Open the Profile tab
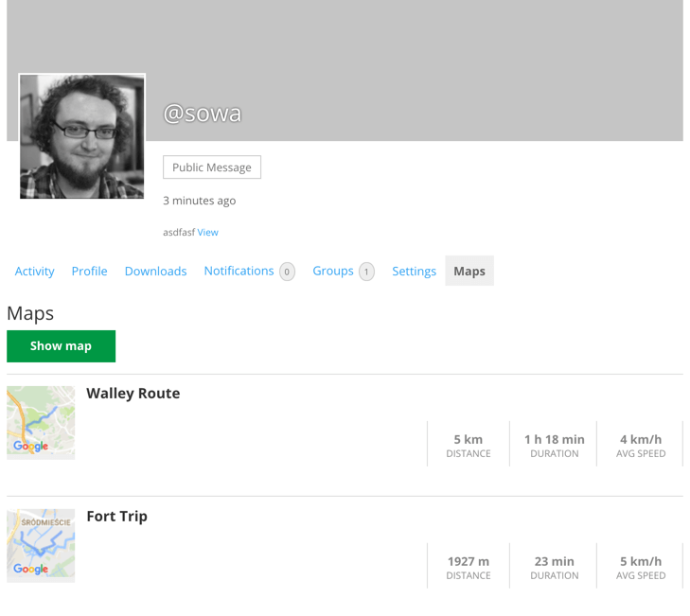690x616 pixels. coord(89,271)
